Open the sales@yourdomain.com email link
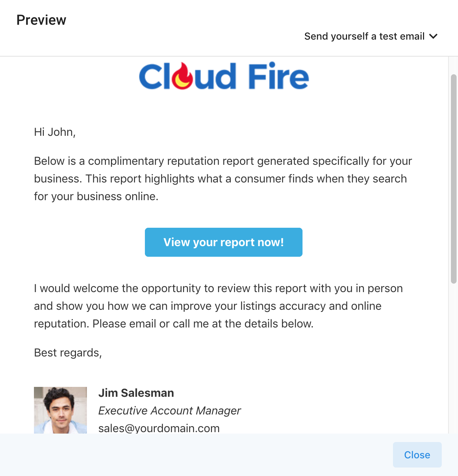The width and height of the screenshot is (458, 476). coord(159,428)
